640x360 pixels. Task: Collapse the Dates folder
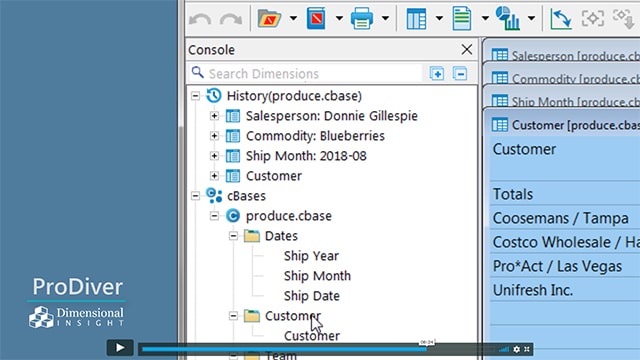tap(233, 236)
